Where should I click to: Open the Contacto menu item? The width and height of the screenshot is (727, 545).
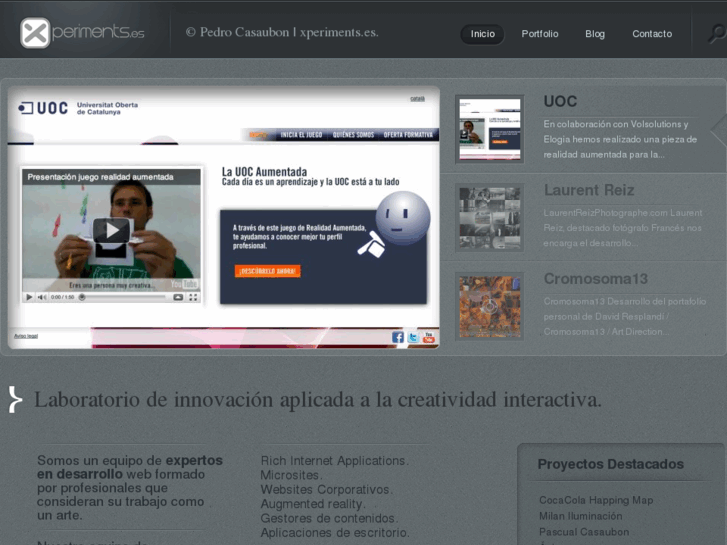click(652, 34)
